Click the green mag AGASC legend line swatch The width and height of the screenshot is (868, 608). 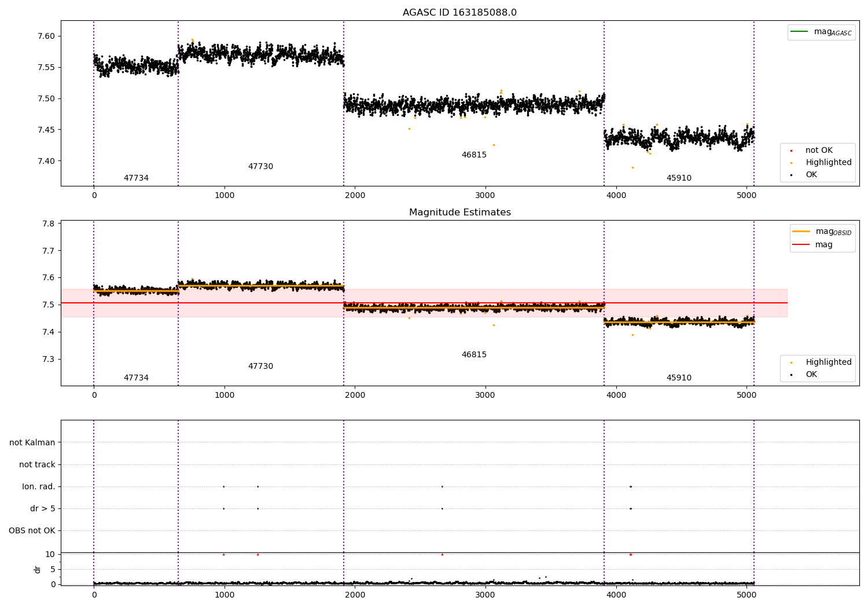tap(799, 31)
